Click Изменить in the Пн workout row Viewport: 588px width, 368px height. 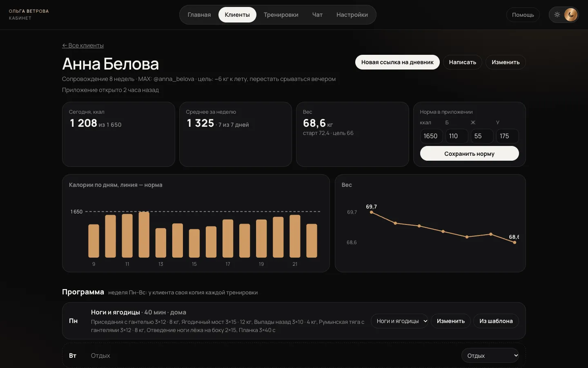point(451,321)
